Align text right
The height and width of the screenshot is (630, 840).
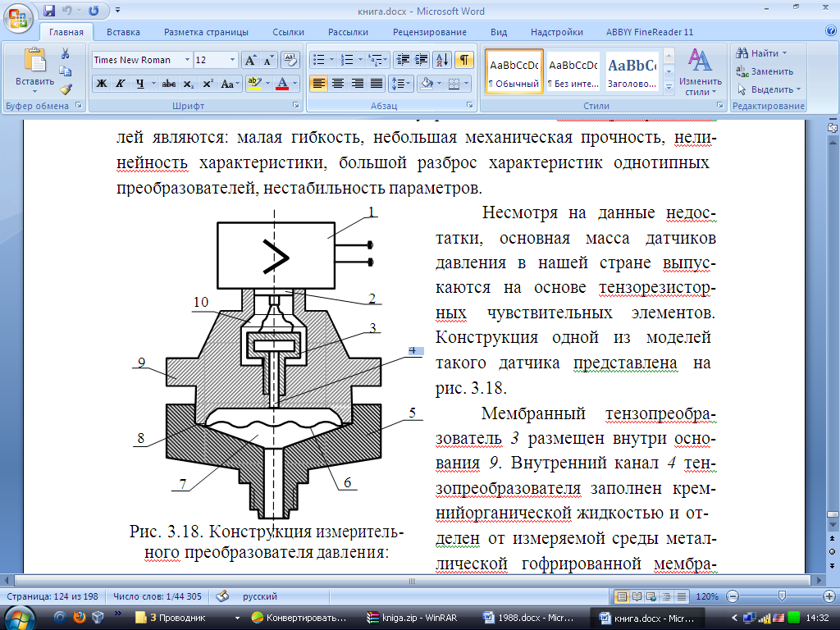(x=358, y=84)
